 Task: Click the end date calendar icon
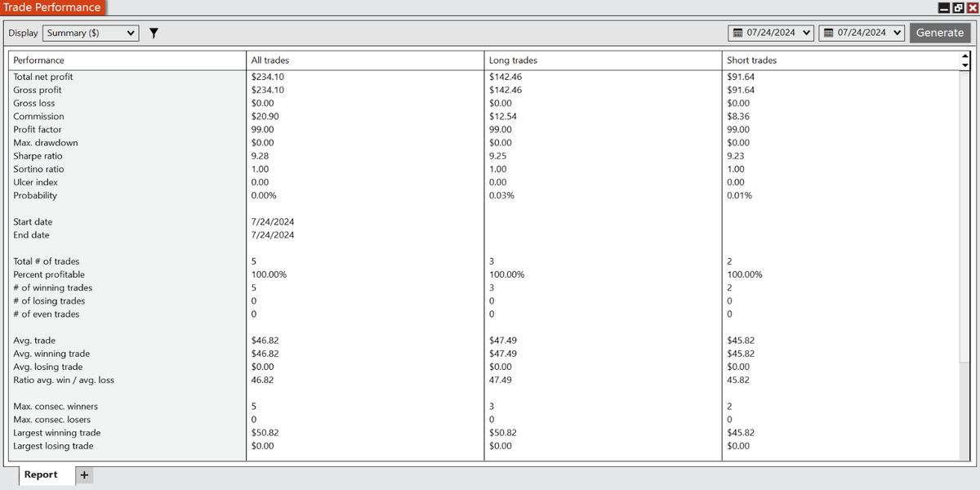(828, 33)
